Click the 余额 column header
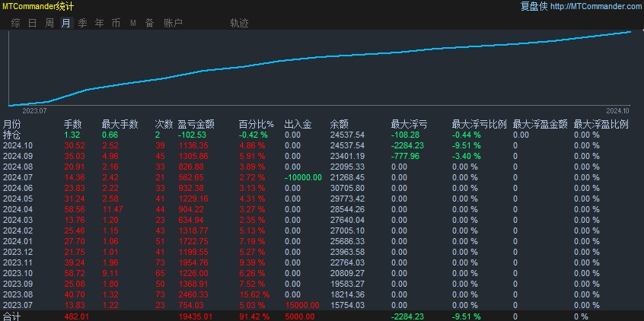Image resolution: width=644 pixels, height=321 pixels. (339, 124)
